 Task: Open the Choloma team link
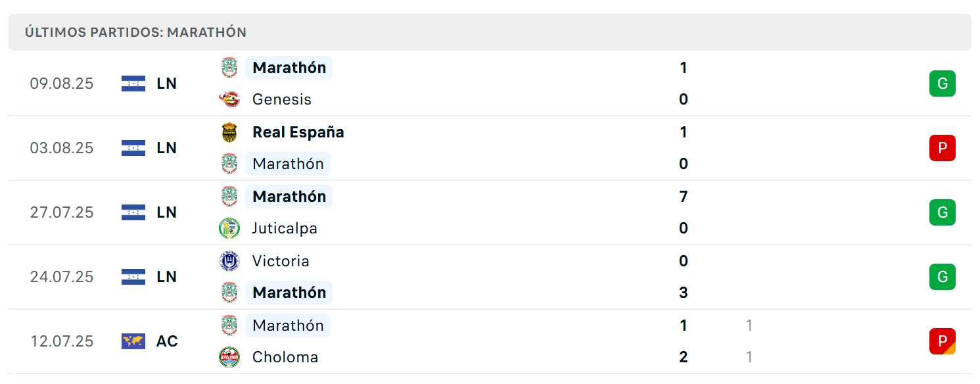(285, 357)
